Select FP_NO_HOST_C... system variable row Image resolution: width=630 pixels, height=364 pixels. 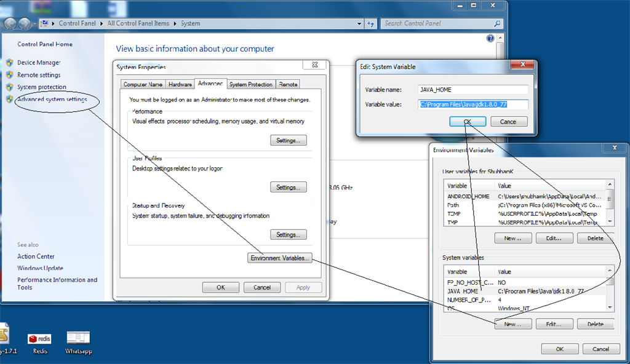[525, 282]
